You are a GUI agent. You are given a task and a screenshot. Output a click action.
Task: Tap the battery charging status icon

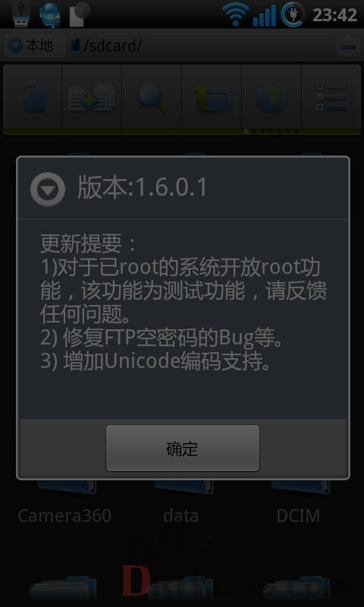pyautogui.click(x=293, y=14)
